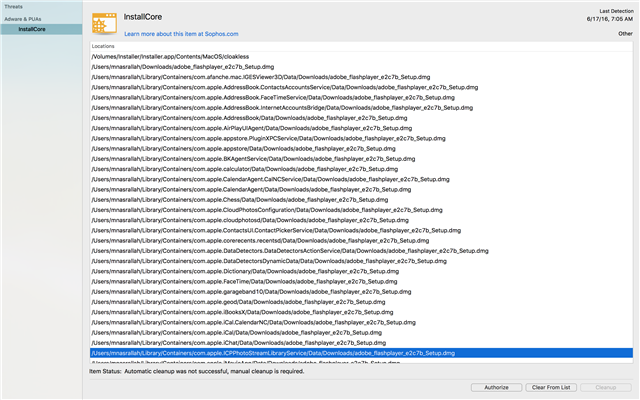Click the greyed-out Cleanup button
This screenshot has width=640, height=400.
point(605,387)
